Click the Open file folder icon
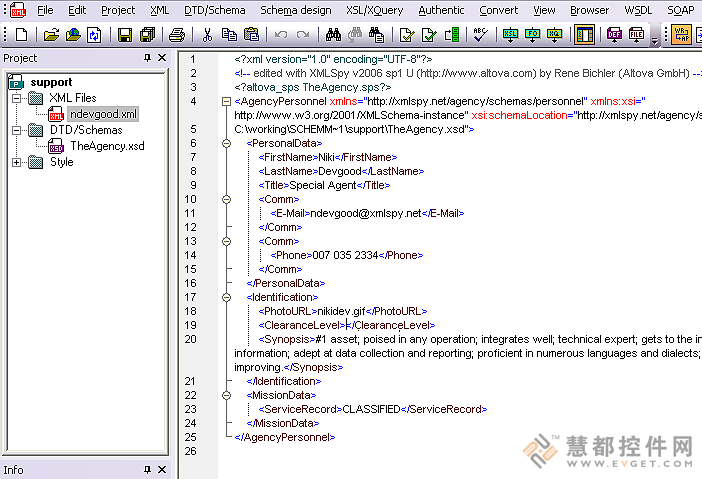This screenshot has width=702, height=479. (51, 34)
